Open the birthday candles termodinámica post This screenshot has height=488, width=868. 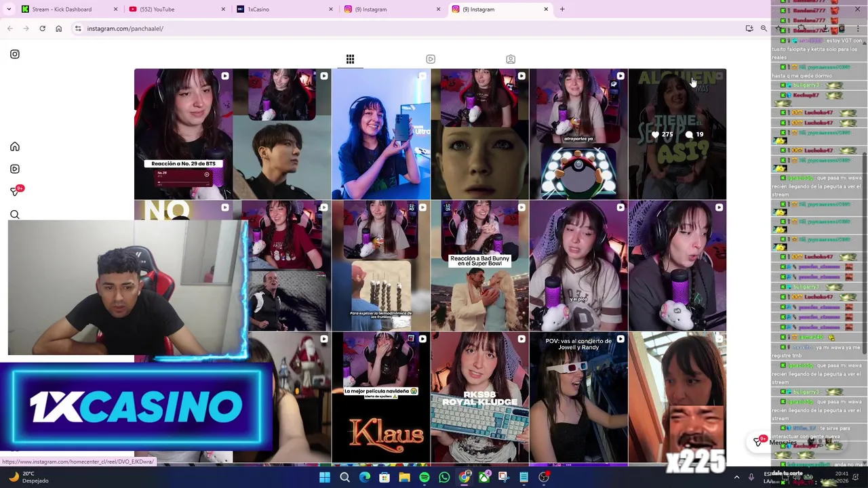click(380, 266)
